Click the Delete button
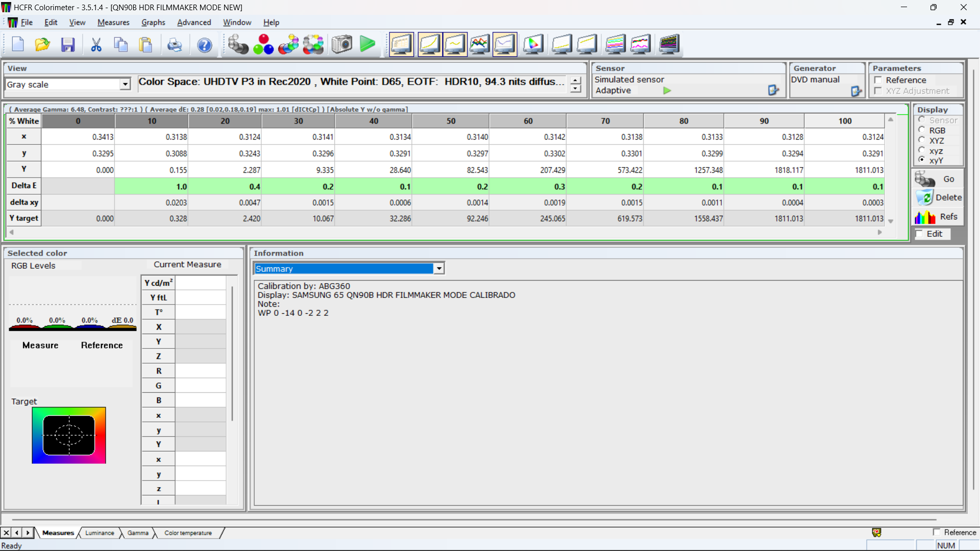Viewport: 980px width, 551px height. pyautogui.click(x=939, y=197)
